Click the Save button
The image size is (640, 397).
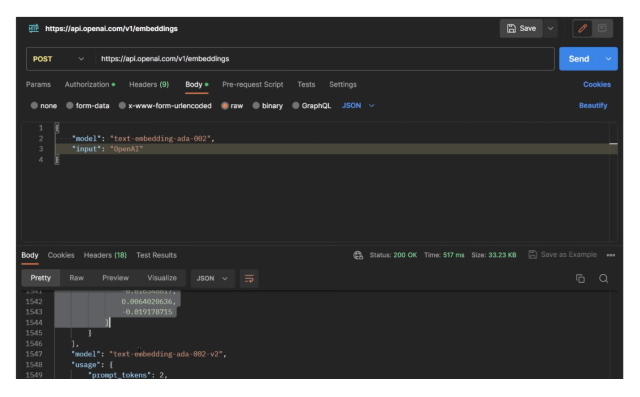pos(521,29)
